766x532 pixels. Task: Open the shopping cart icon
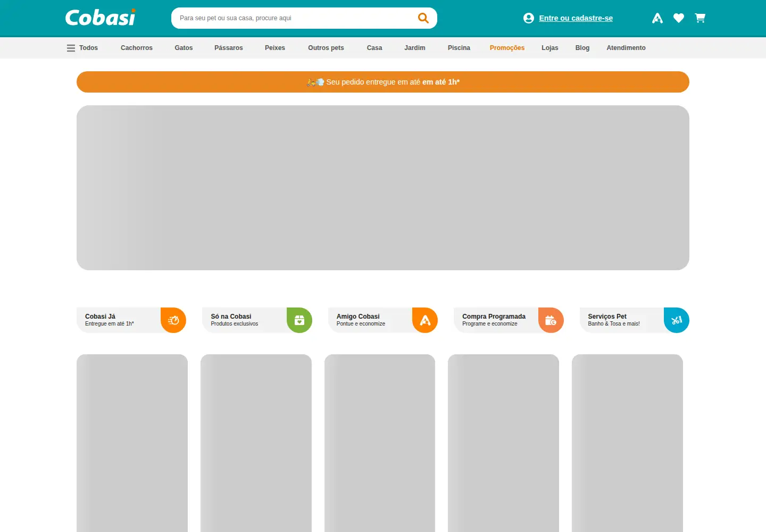700,18
